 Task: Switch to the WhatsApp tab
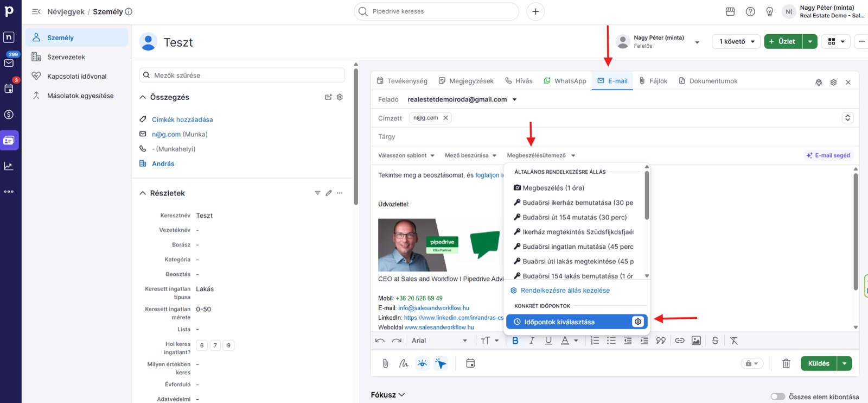coord(565,81)
